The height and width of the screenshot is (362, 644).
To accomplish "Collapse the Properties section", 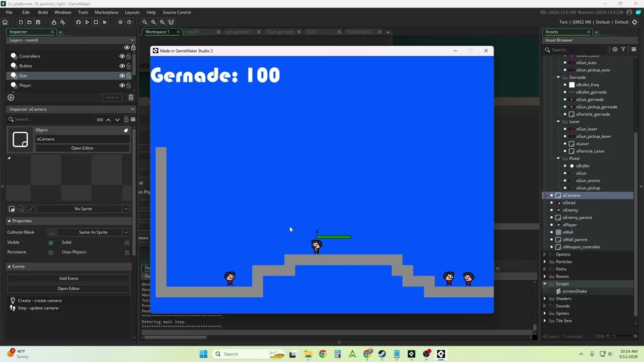I will click(x=9, y=221).
